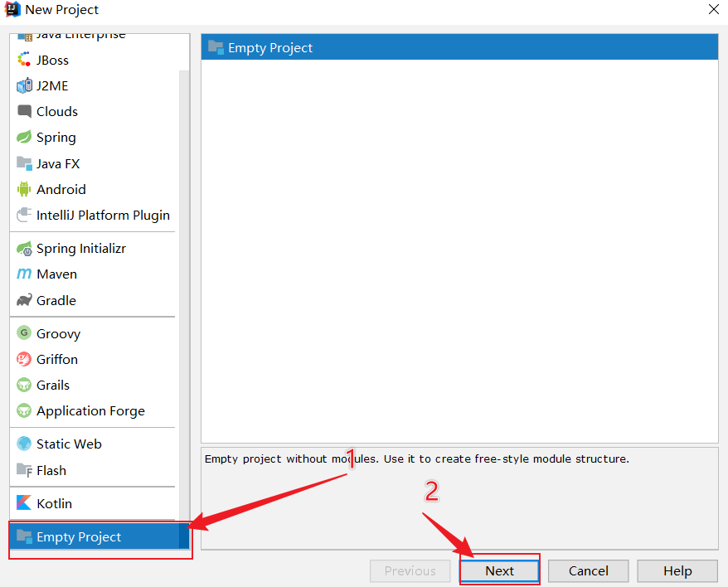Click the IntelliJ IDEA logo in title bar
Image resolution: width=728 pixels, height=587 pixels.
12,9
